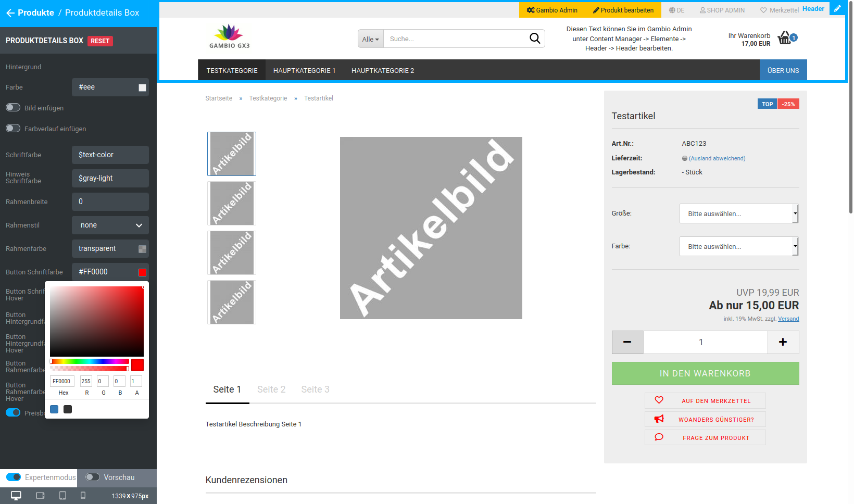The height and width of the screenshot is (504, 854).
Task: Switch preview to tablet landscape view
Action: point(40,496)
